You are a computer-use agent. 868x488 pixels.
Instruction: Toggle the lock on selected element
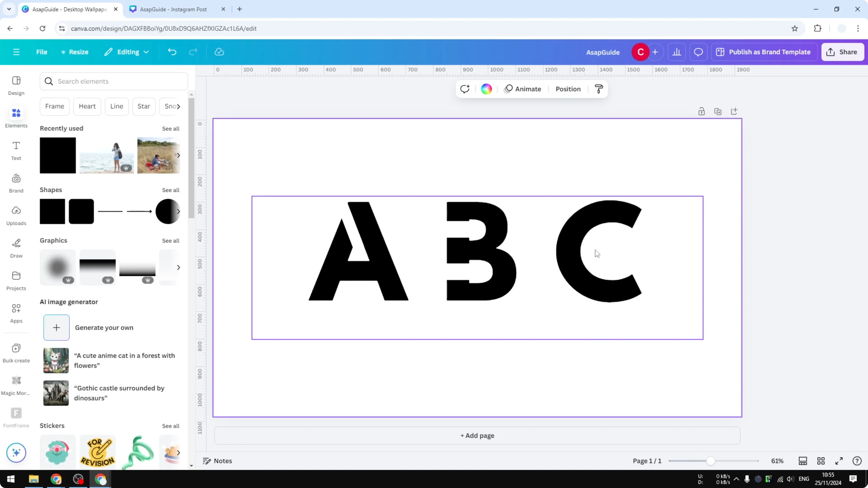point(701,111)
